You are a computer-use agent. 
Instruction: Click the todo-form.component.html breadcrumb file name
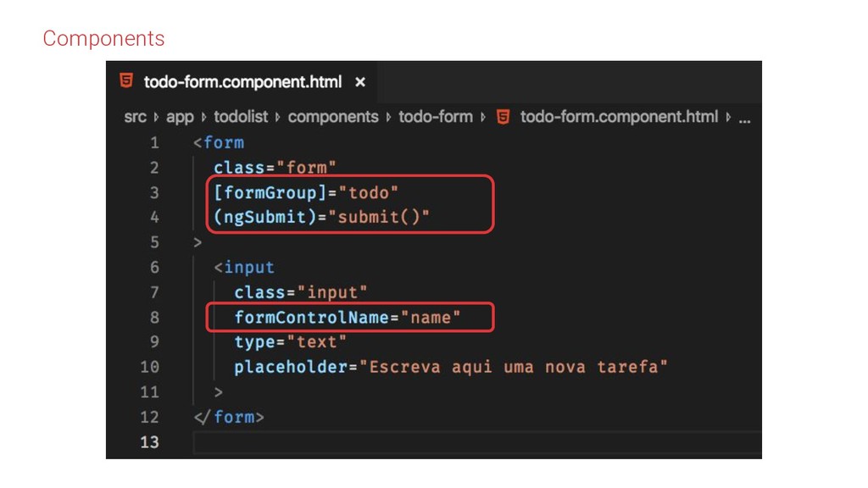619,117
